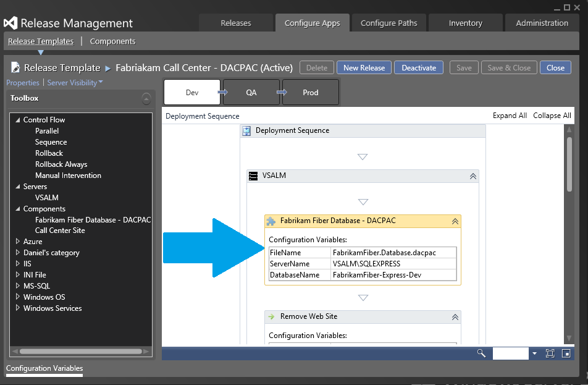Click the Deployment Sequence workflow icon
The width and height of the screenshot is (588, 385).
pos(246,131)
